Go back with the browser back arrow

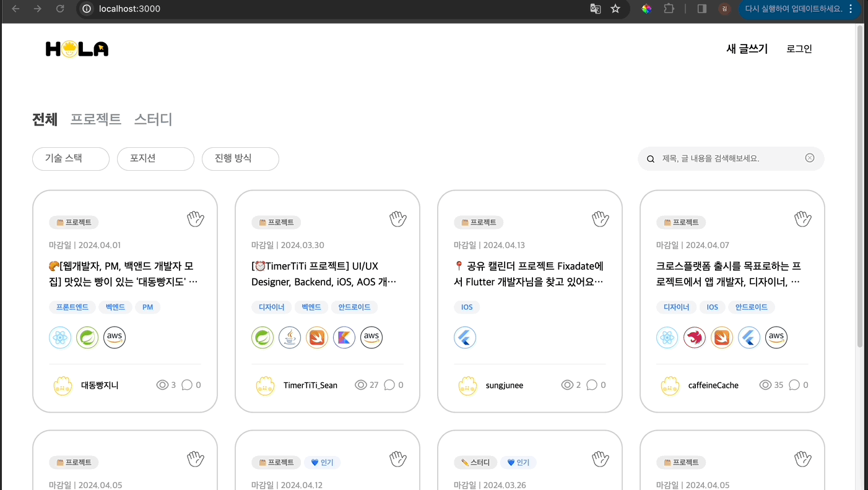tap(15, 9)
